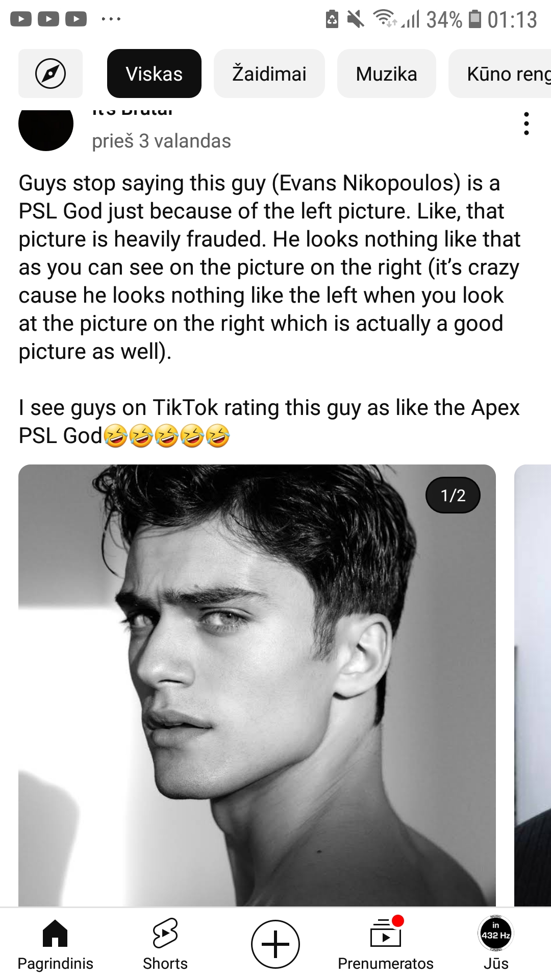Open the 'prieš 3 valandas' timestamp link
Viewport: 551px width, 980px height.
(161, 141)
